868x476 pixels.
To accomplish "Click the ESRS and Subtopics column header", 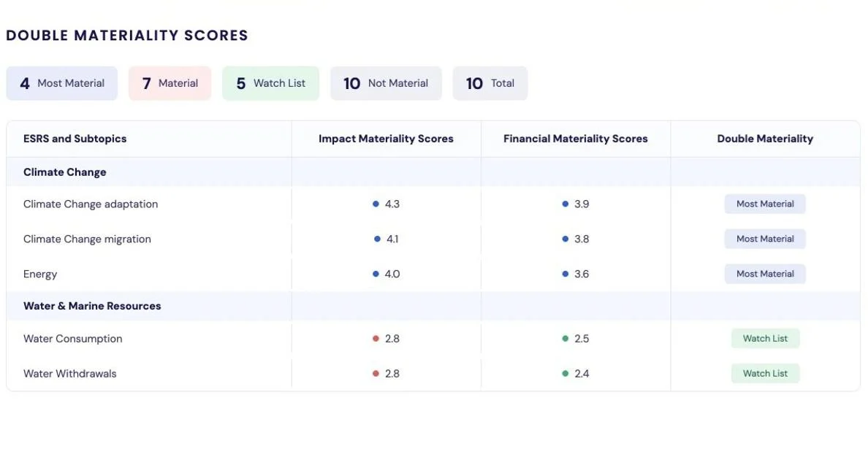I will click(x=75, y=139).
